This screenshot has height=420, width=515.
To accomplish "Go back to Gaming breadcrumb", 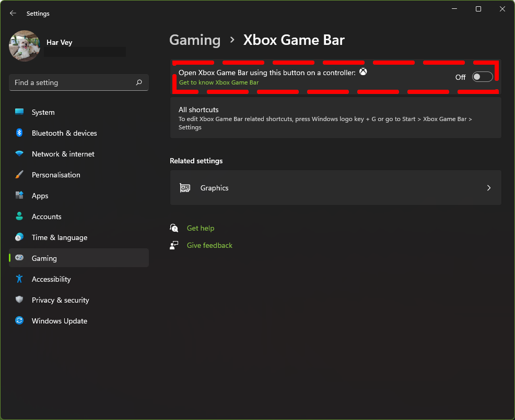I will (195, 40).
